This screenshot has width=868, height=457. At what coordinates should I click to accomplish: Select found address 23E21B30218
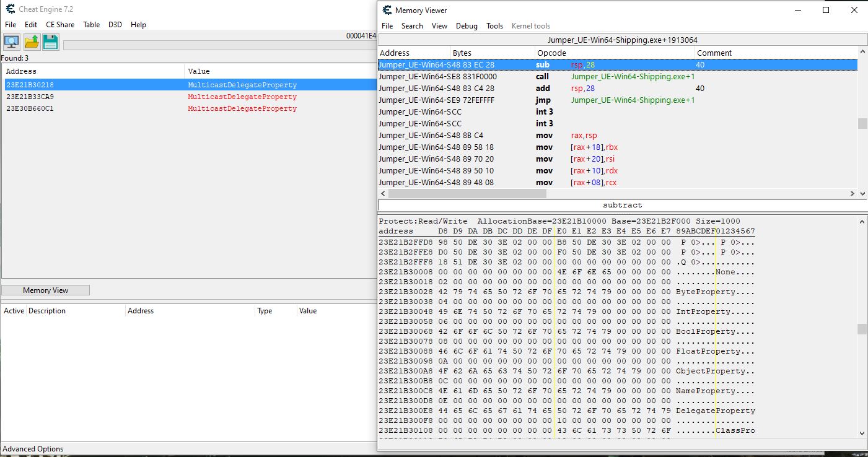pyautogui.click(x=188, y=85)
